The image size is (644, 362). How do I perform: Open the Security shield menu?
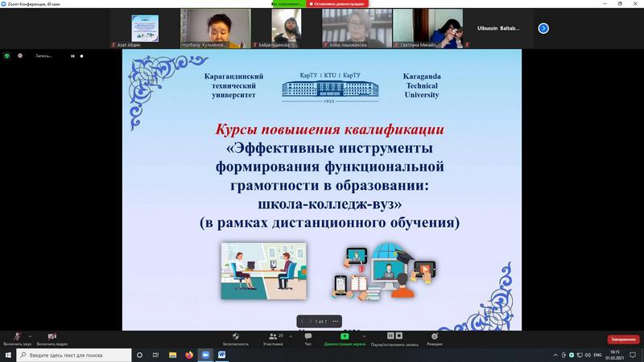pos(236,339)
